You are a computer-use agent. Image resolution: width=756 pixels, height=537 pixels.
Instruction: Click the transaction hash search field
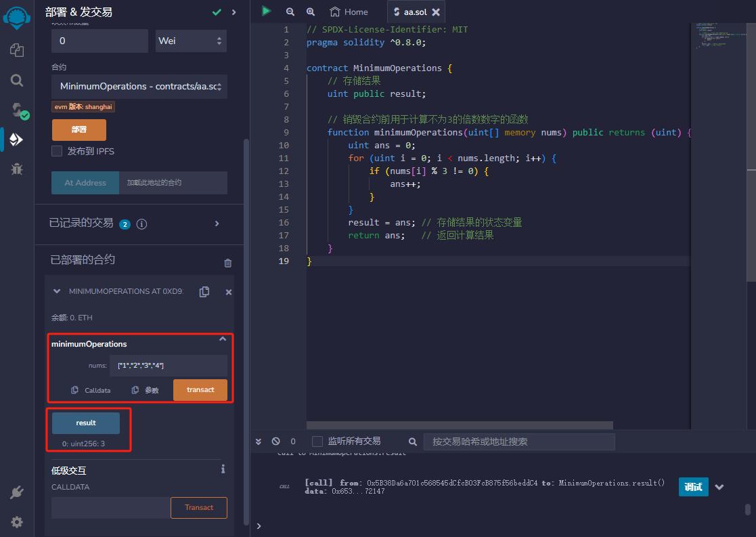coord(519,442)
